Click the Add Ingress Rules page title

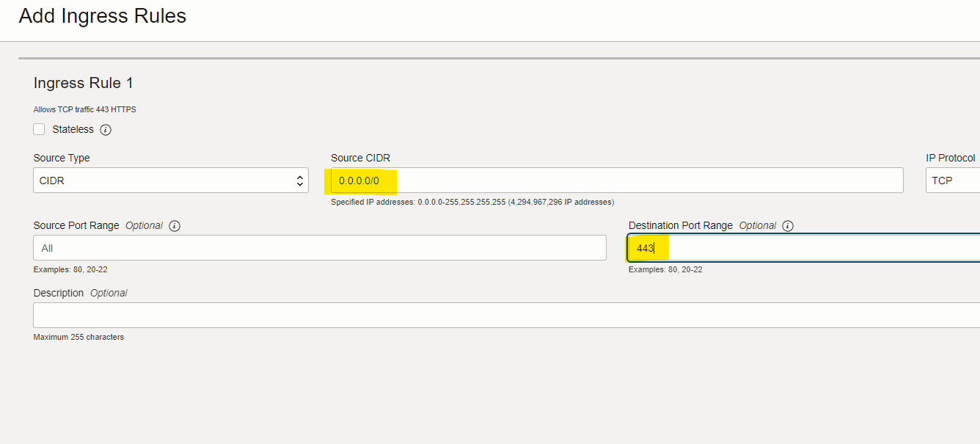102,16
